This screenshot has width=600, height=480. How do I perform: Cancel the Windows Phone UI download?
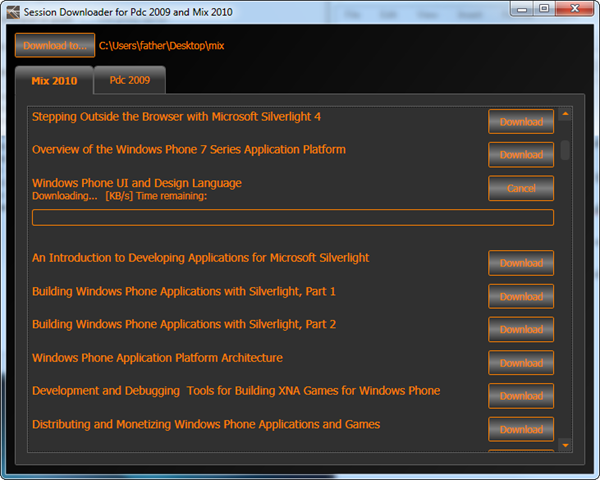521,188
